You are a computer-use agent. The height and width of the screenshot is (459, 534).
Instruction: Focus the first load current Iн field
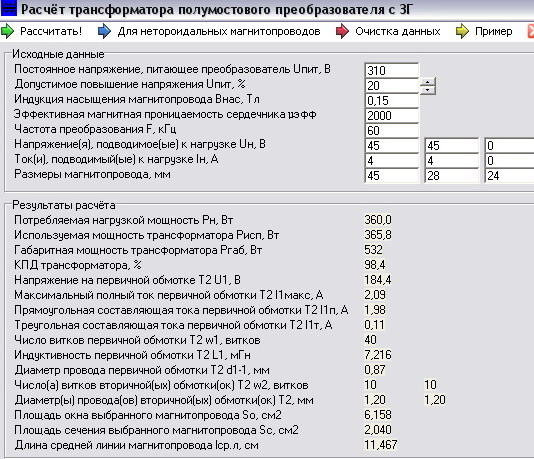click(392, 160)
